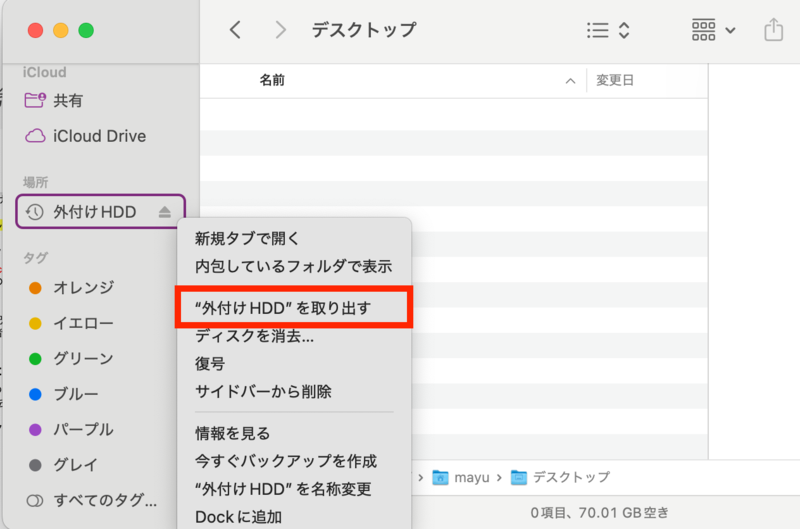Choose 新規タブで開く from context menu
Image resolution: width=800 pixels, height=529 pixels.
coord(294,238)
